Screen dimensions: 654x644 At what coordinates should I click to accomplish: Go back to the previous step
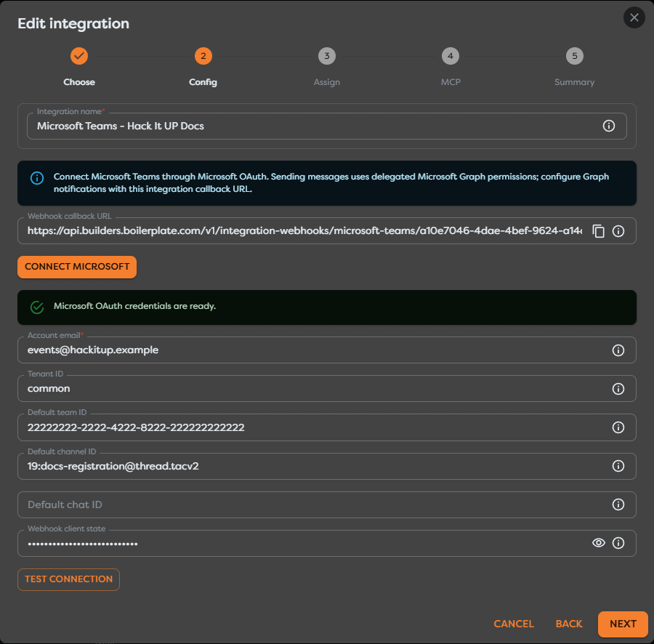(x=568, y=624)
